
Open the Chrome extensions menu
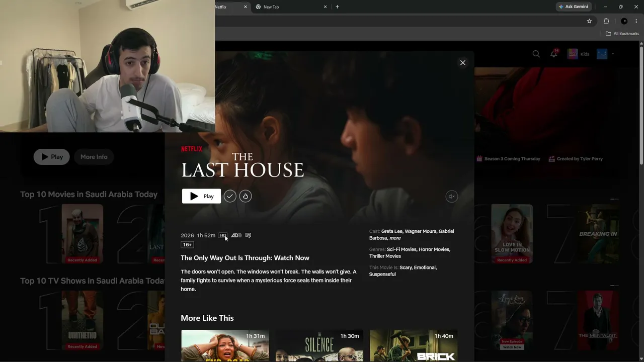(x=606, y=21)
